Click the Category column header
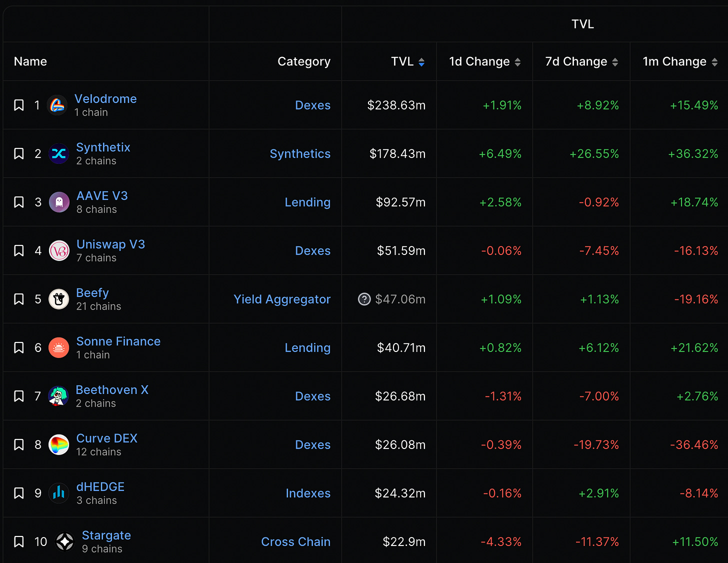This screenshot has height=563, width=728. pyautogui.click(x=304, y=61)
